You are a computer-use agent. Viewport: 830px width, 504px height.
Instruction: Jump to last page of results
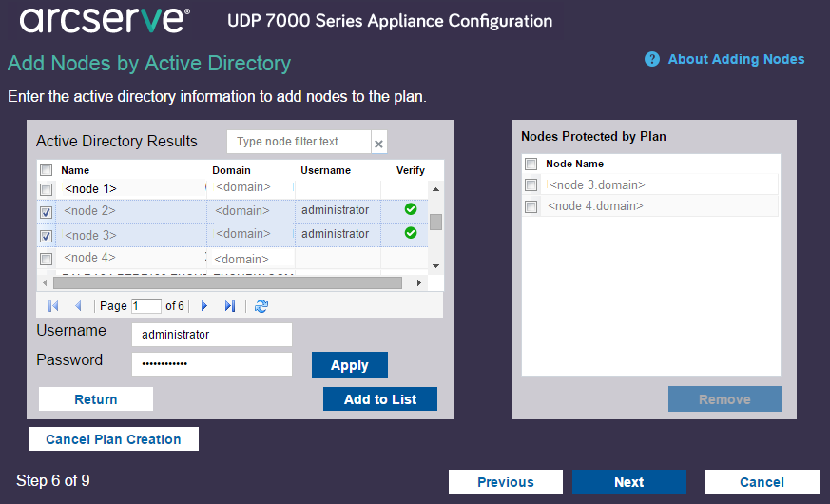229,306
